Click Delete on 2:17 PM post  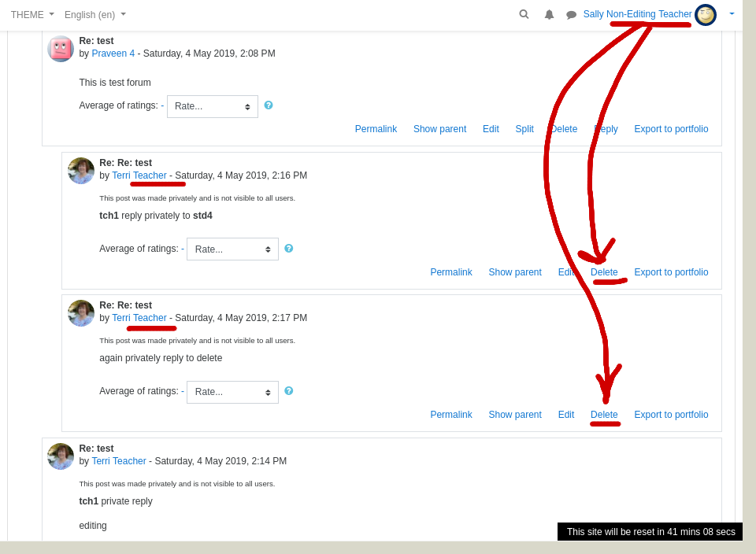tap(604, 415)
